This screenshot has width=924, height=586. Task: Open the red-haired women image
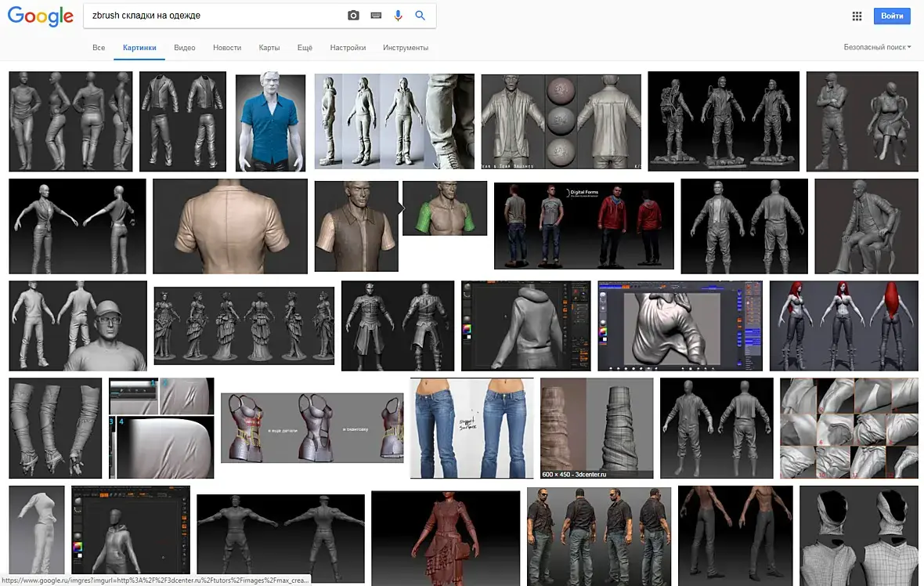coord(844,325)
